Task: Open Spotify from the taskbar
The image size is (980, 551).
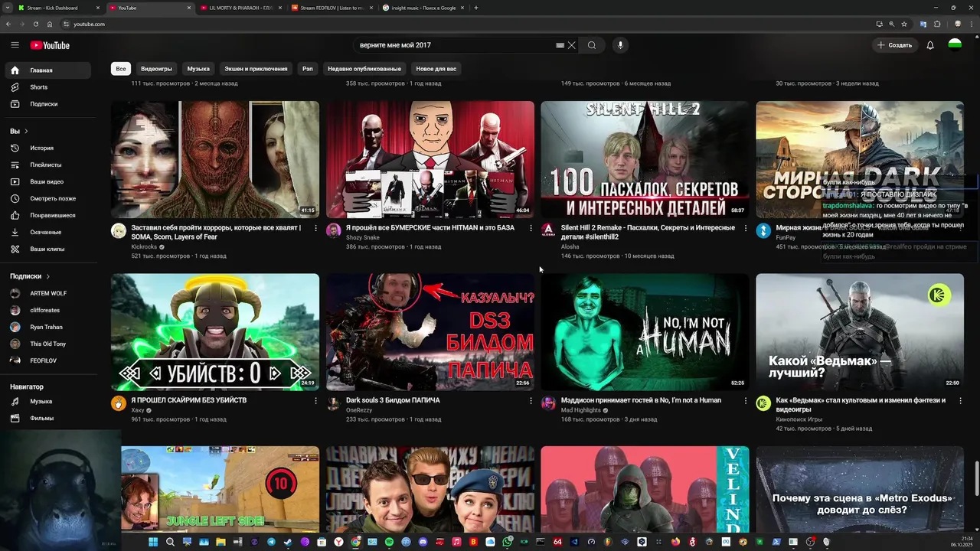Action: pyautogui.click(x=389, y=542)
